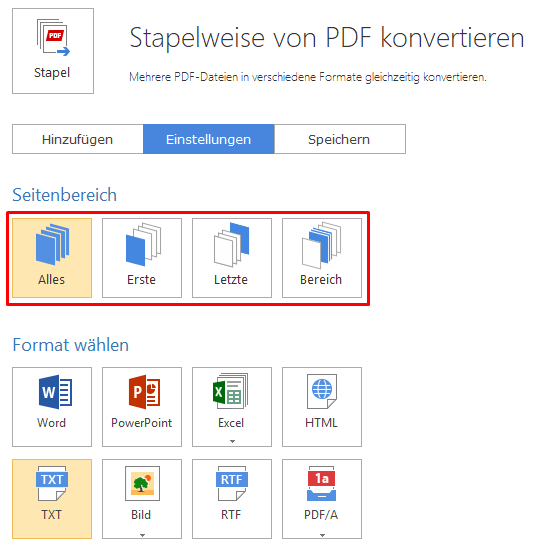
Task: Select the HTML format icon
Action: tap(322, 391)
